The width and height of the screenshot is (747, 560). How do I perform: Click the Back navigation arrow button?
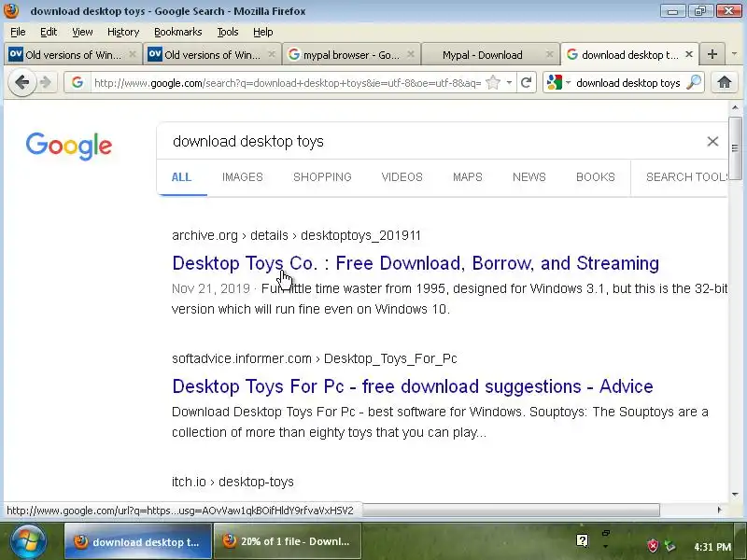(21, 83)
